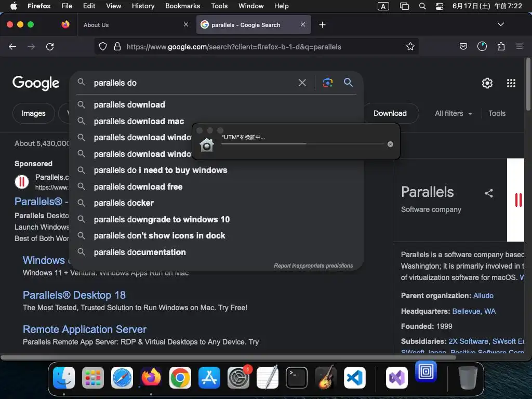
Task: Click Report inappropriate predictions
Action: [x=313, y=265]
